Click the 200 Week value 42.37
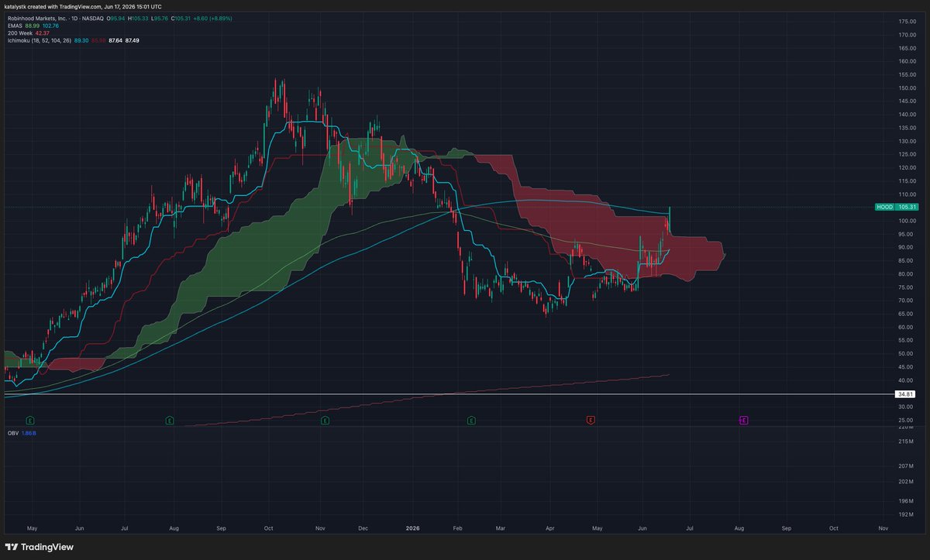The width and height of the screenshot is (930, 560). pyautogui.click(x=42, y=33)
